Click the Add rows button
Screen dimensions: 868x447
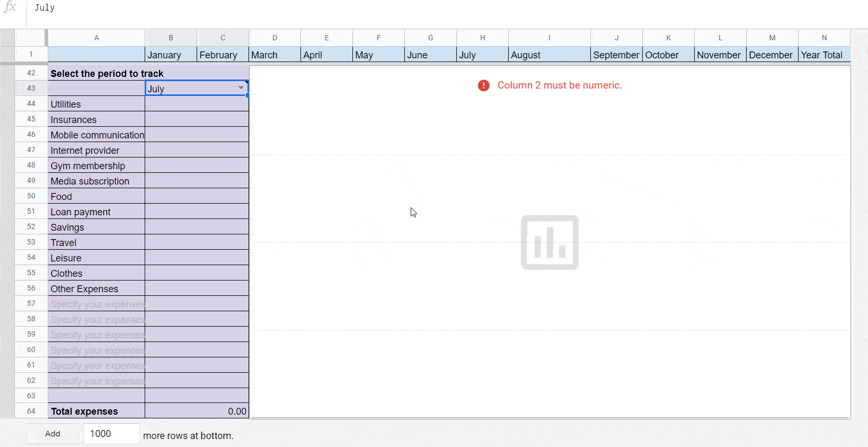[x=52, y=434]
